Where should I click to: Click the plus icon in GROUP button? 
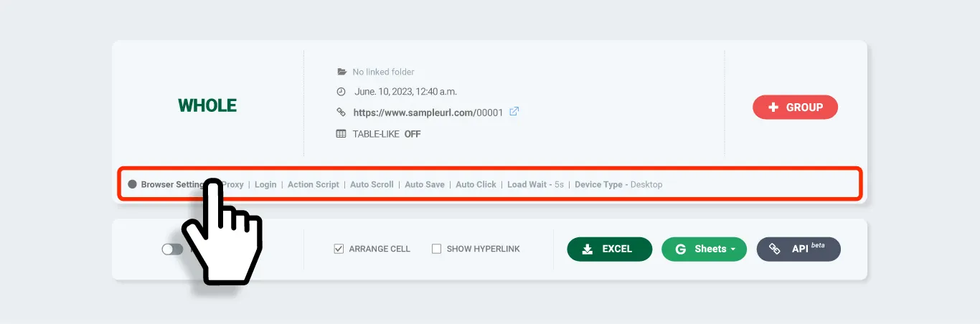[773, 108]
